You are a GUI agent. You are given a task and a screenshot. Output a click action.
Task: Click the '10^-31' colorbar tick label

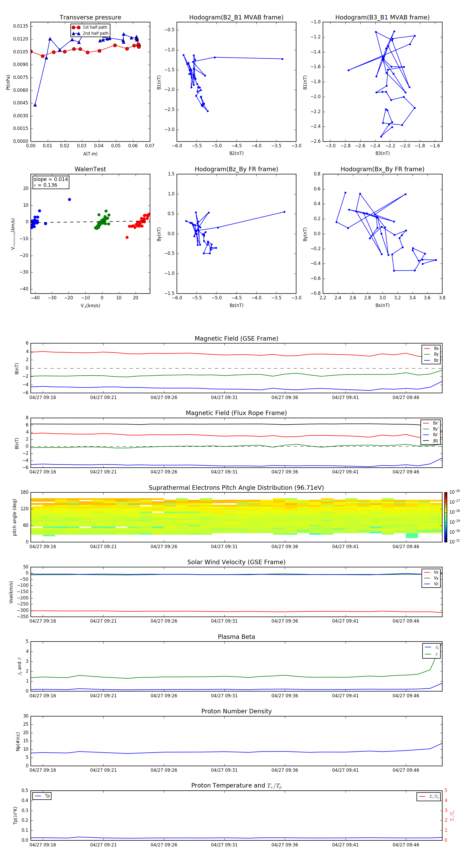point(455,542)
